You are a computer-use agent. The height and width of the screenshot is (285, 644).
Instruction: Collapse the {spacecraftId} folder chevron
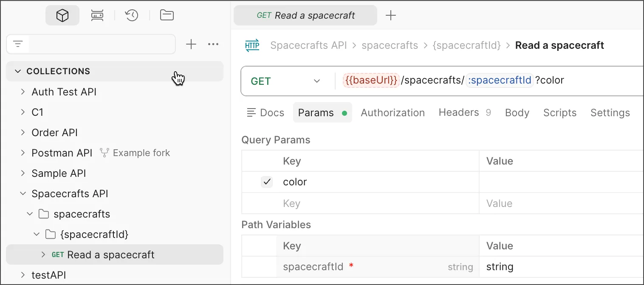pyautogui.click(x=37, y=234)
